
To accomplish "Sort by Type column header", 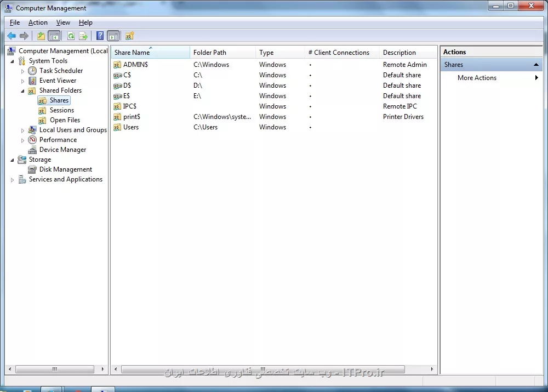I will 280,53.
